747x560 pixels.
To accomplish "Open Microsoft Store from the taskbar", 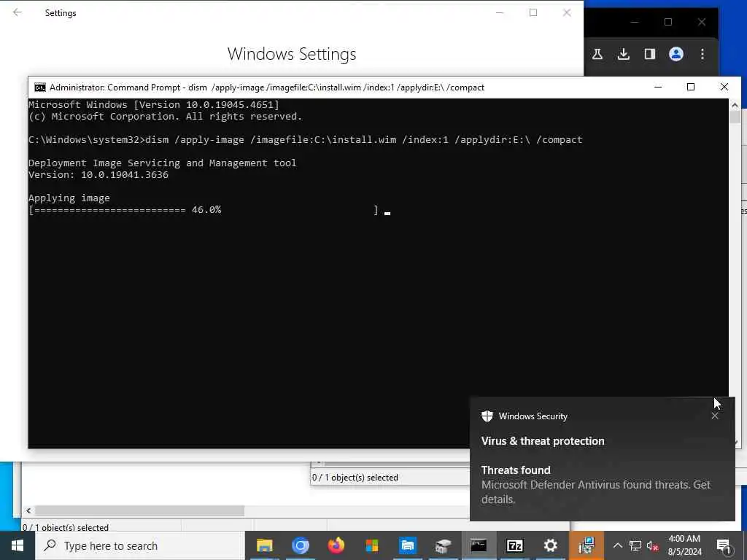I will 371,545.
